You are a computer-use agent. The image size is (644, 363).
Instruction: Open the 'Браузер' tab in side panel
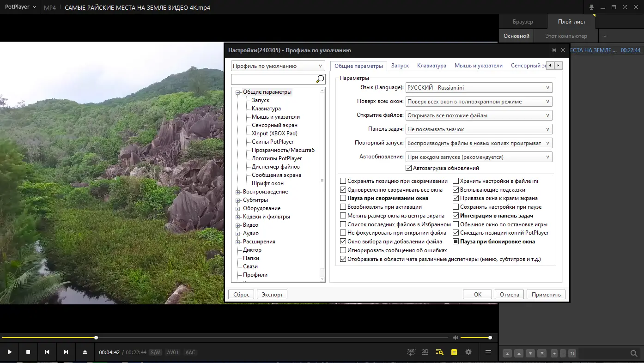(522, 22)
